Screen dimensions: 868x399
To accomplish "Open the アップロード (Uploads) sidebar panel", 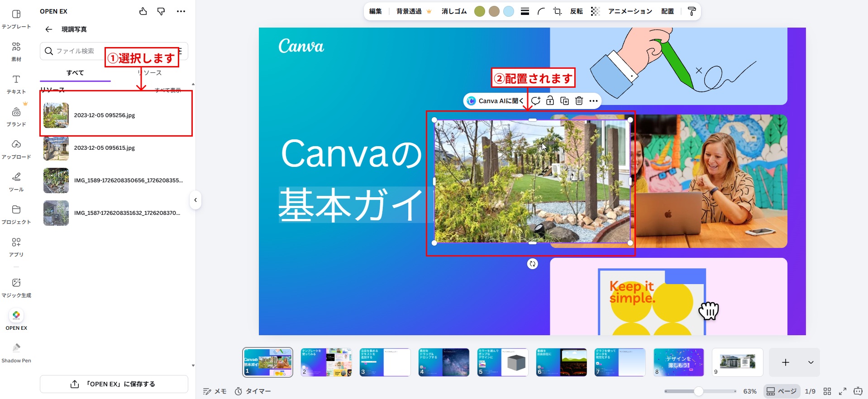I will 16,150.
